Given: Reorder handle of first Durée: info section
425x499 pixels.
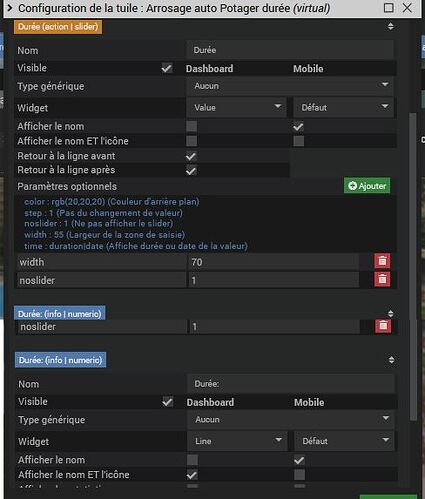Looking at the screenshot, I should [391, 313].
